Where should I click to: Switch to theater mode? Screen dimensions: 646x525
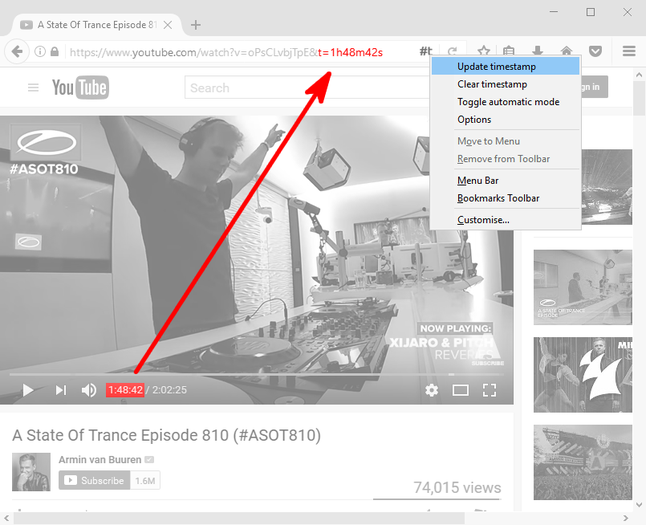(x=460, y=390)
